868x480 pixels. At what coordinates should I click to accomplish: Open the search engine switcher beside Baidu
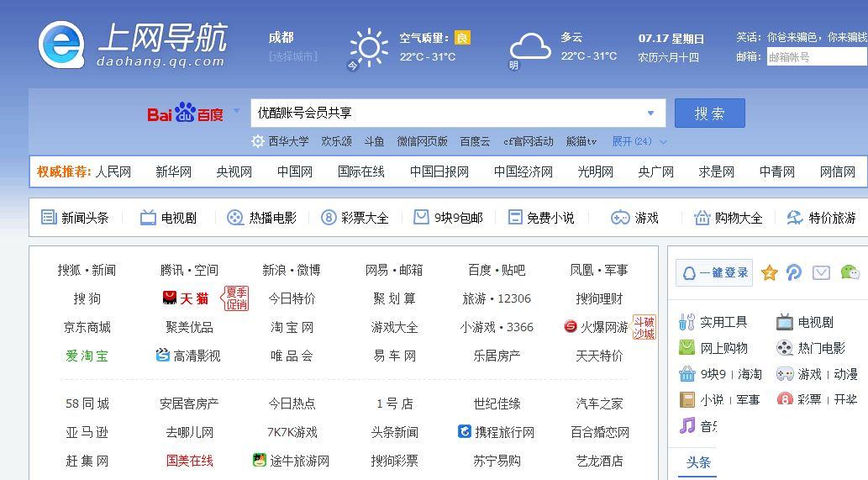point(236,111)
